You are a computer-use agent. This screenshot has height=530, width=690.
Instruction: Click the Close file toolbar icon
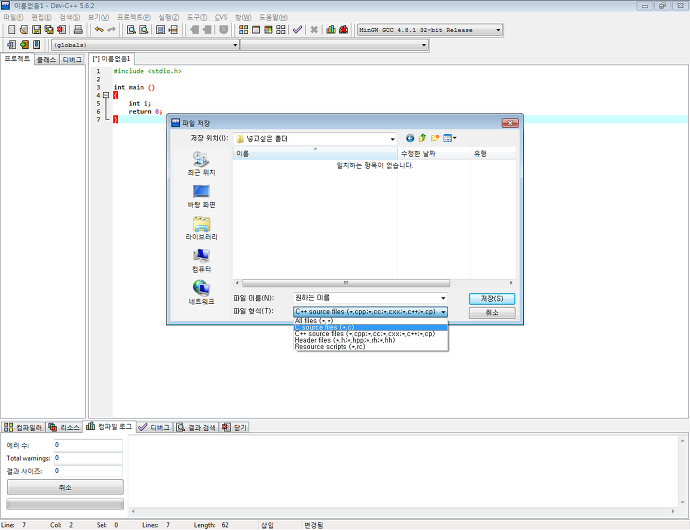coord(62,29)
